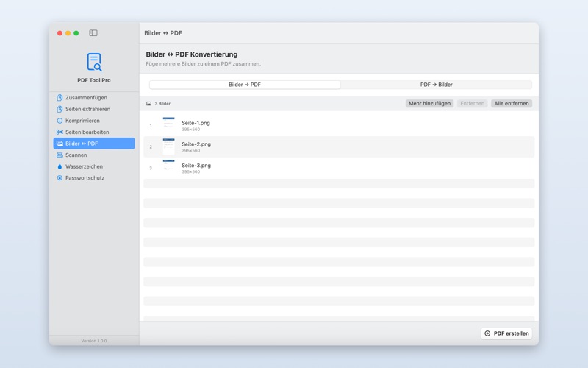This screenshot has width=588, height=368.
Task: Click the Wasserzeichen water drop icon
Action: click(x=60, y=166)
